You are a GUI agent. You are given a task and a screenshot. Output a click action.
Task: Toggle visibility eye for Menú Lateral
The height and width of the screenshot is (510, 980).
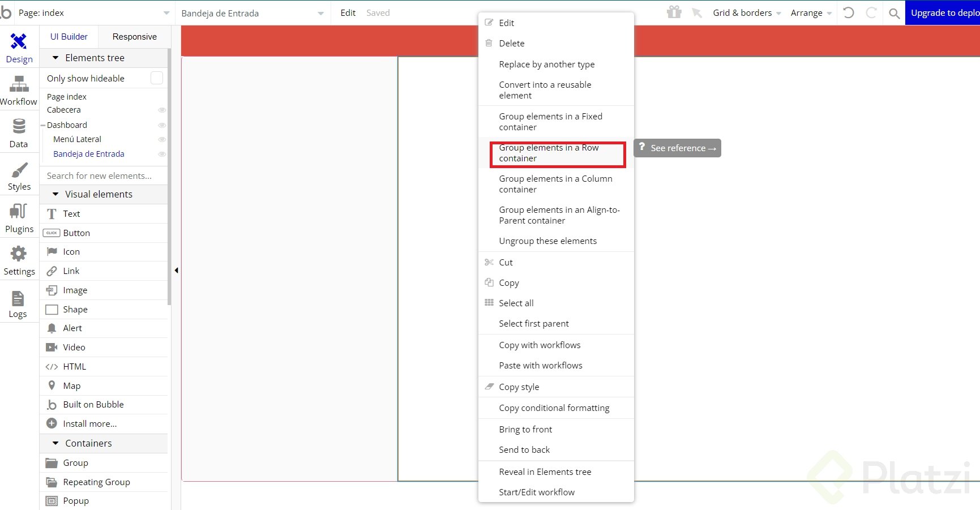(x=162, y=139)
